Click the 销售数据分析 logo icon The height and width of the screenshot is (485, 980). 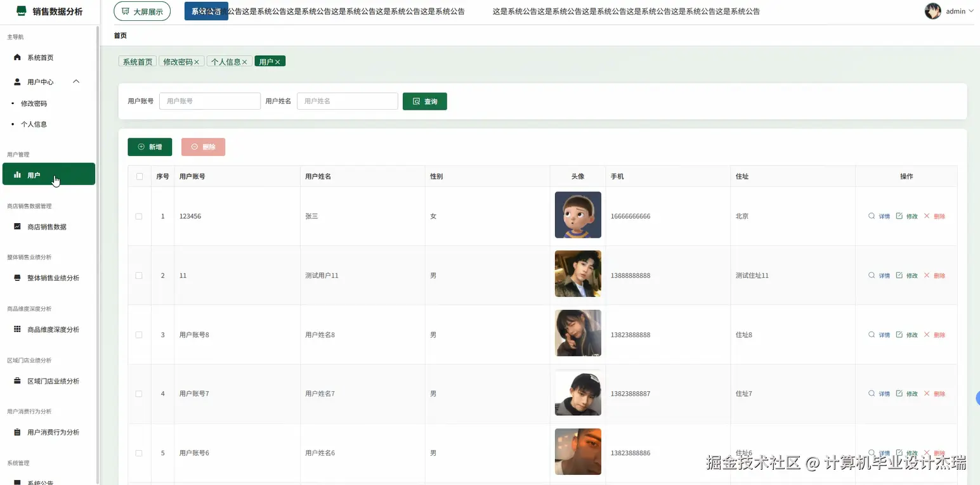tap(22, 11)
